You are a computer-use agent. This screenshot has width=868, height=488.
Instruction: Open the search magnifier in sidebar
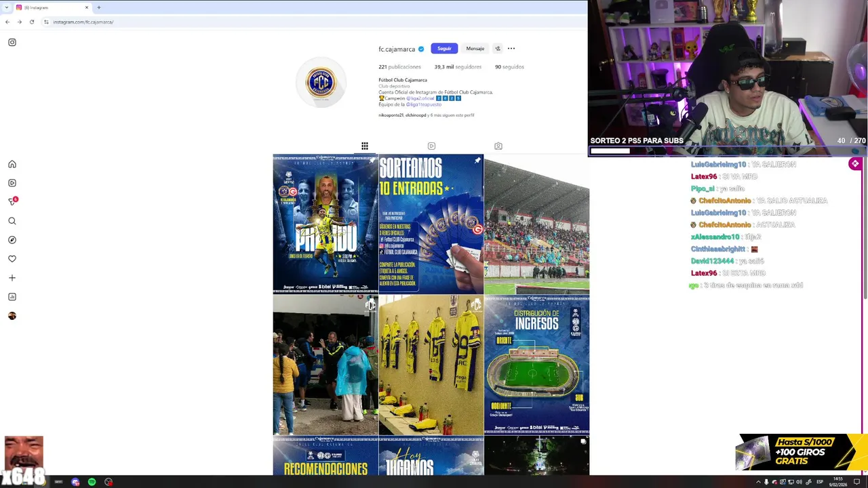click(x=12, y=221)
